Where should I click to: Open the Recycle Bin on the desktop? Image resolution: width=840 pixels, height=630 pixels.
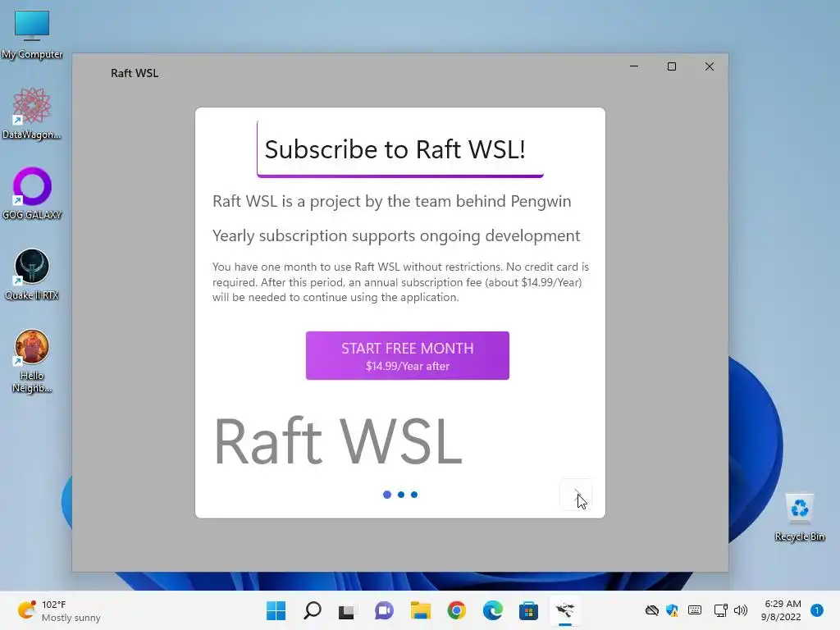pyautogui.click(x=799, y=517)
